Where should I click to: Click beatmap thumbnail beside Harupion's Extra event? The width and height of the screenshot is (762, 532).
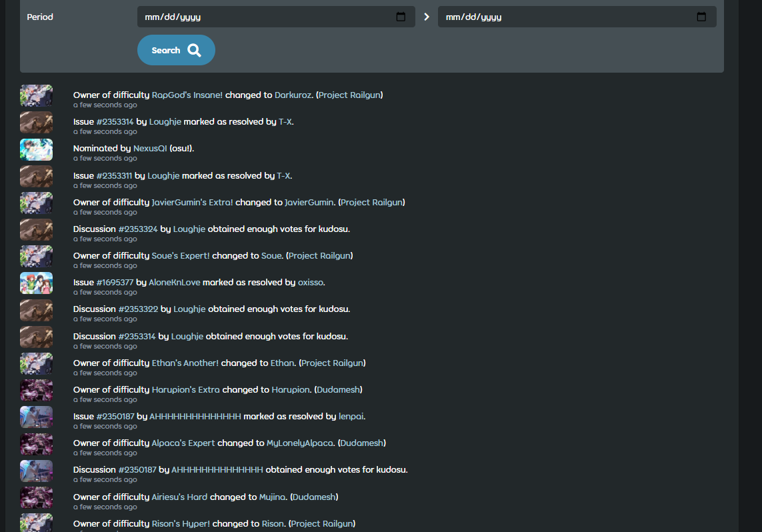[37, 391]
